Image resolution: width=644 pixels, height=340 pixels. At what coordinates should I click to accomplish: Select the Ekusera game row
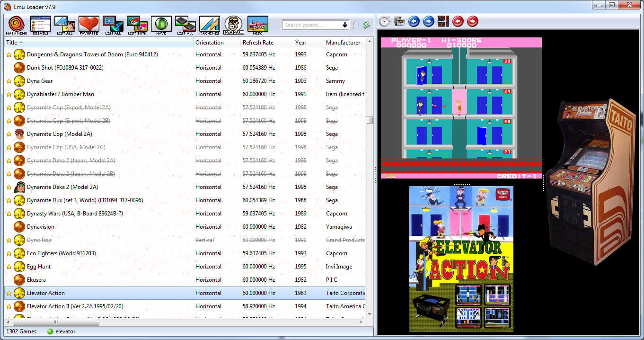(185, 280)
